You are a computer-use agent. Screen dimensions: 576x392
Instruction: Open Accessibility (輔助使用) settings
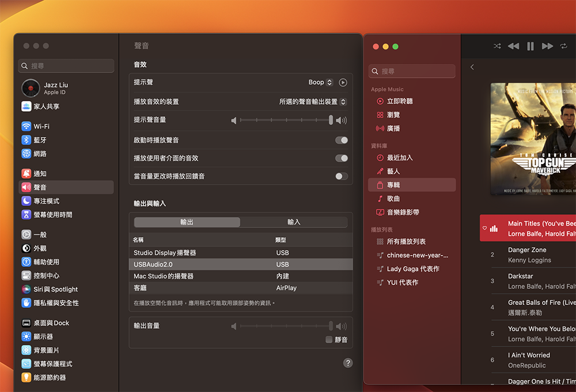click(66, 262)
